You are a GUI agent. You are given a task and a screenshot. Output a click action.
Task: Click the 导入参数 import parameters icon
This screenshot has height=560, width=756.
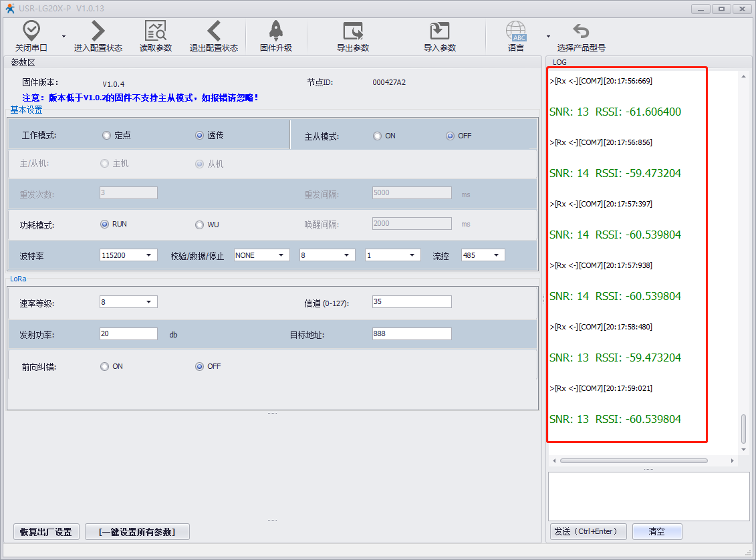pos(439,31)
